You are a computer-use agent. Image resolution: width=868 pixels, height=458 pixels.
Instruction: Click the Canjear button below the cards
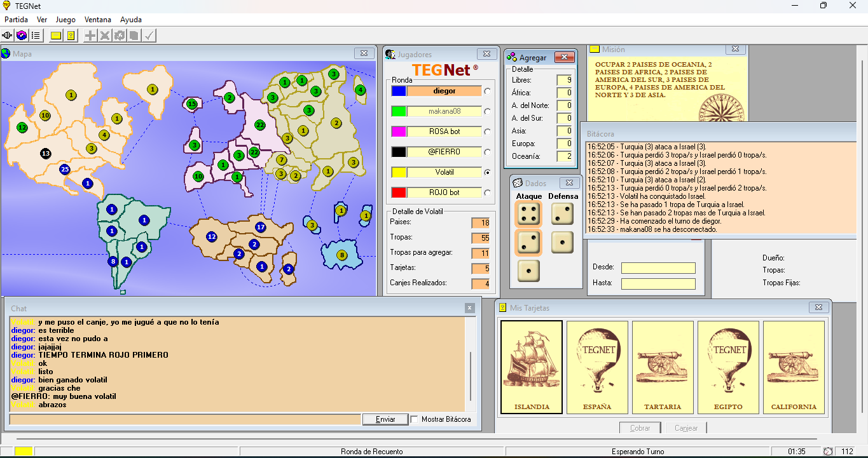[686, 428]
